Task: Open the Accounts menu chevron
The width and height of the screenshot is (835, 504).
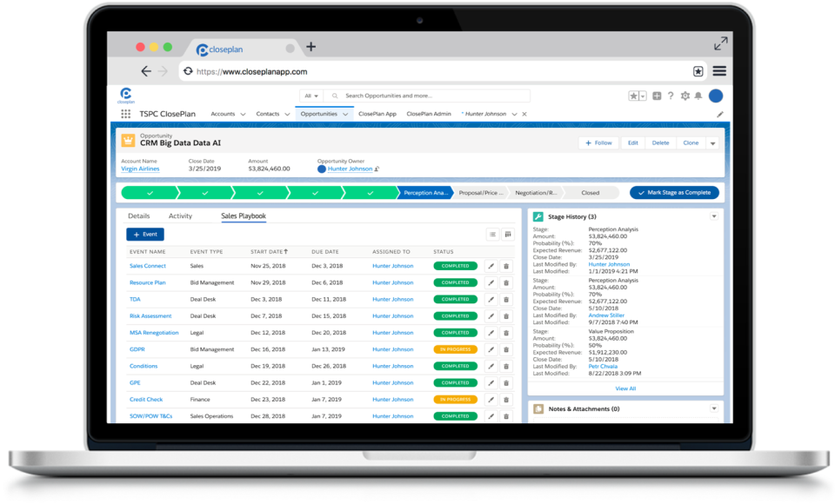Action: [243, 115]
